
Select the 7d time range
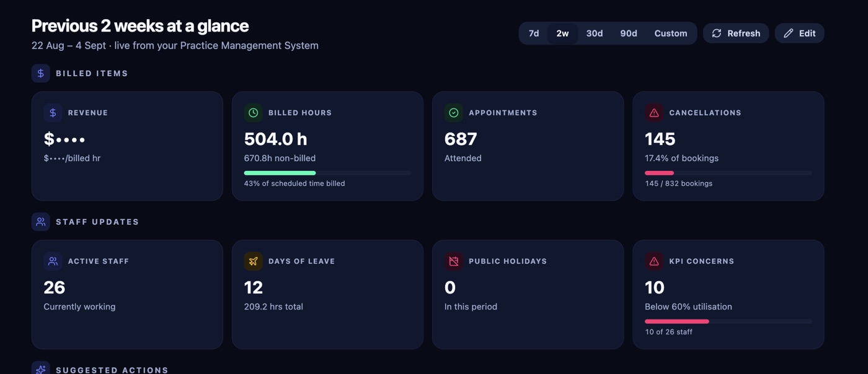click(x=534, y=33)
